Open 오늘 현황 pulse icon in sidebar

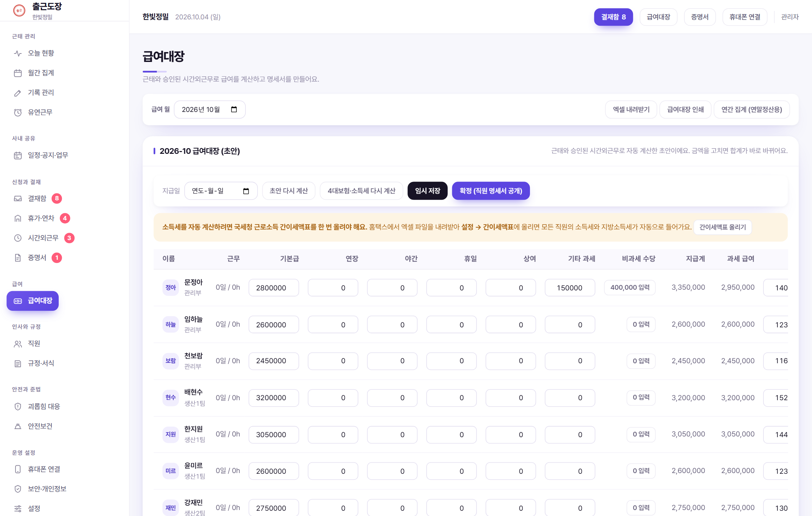(x=18, y=53)
